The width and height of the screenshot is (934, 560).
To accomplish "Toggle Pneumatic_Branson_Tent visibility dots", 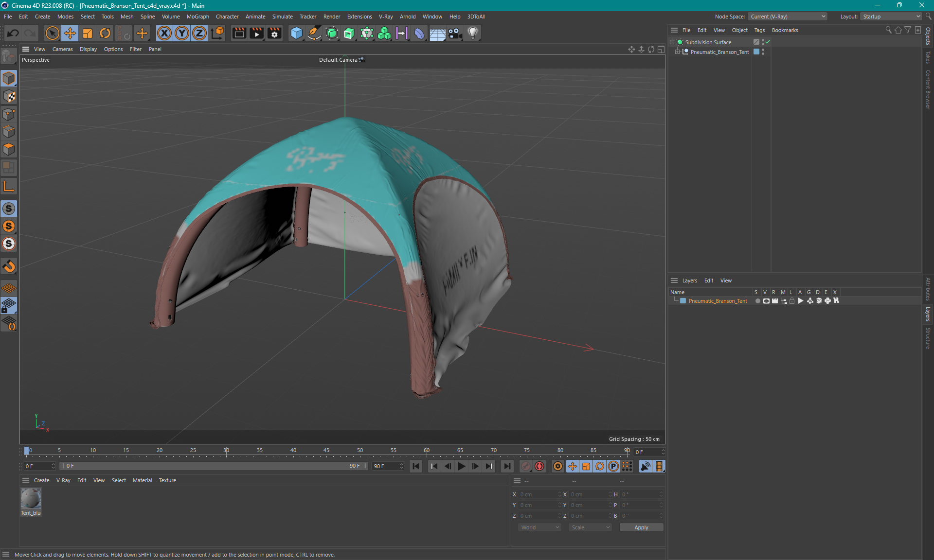I will pos(763,52).
